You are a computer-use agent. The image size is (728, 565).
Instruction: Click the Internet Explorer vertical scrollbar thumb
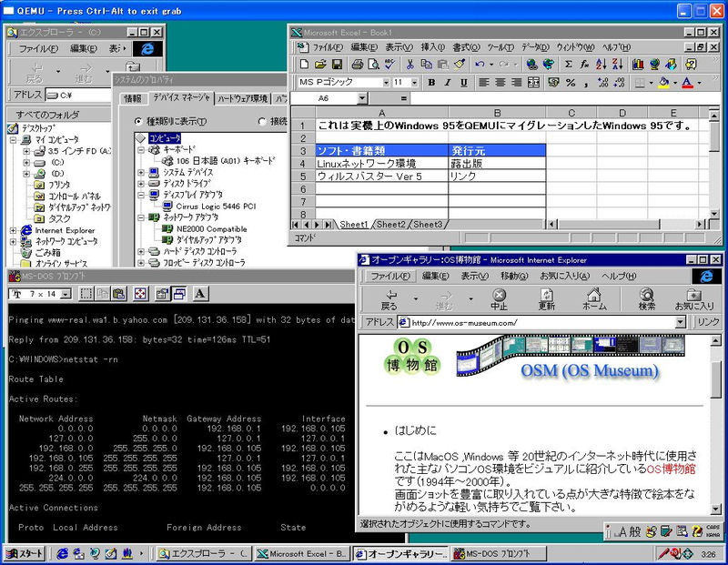click(x=715, y=378)
